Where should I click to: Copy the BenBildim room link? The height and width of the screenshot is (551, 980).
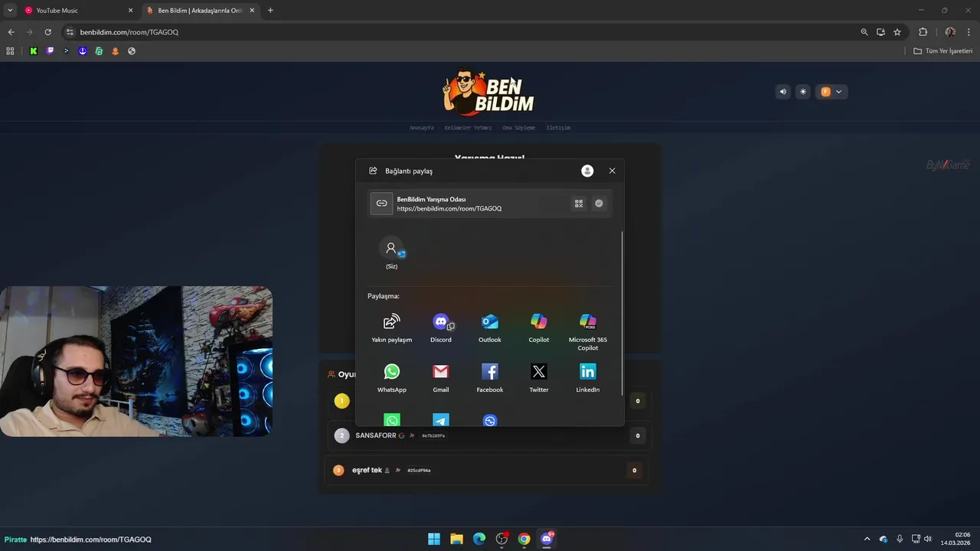tap(599, 204)
